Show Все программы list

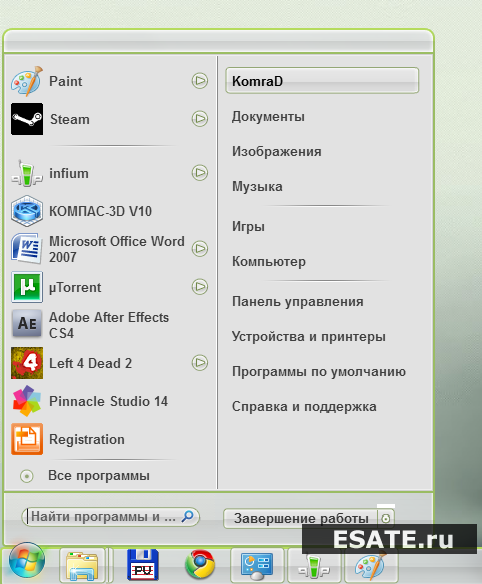[99, 476]
